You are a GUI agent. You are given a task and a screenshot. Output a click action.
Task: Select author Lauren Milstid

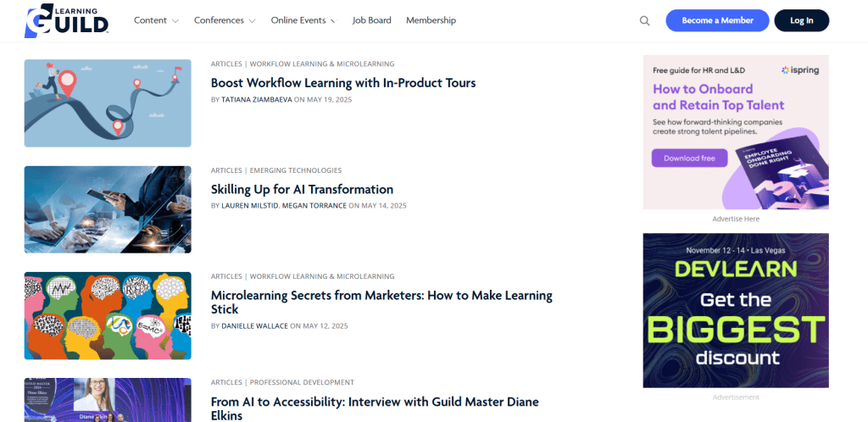pos(250,206)
